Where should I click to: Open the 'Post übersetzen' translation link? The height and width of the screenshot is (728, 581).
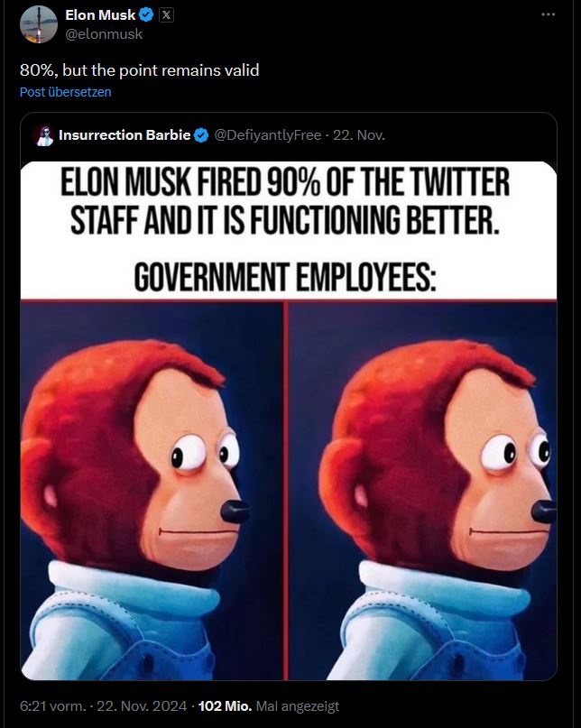click(x=64, y=92)
